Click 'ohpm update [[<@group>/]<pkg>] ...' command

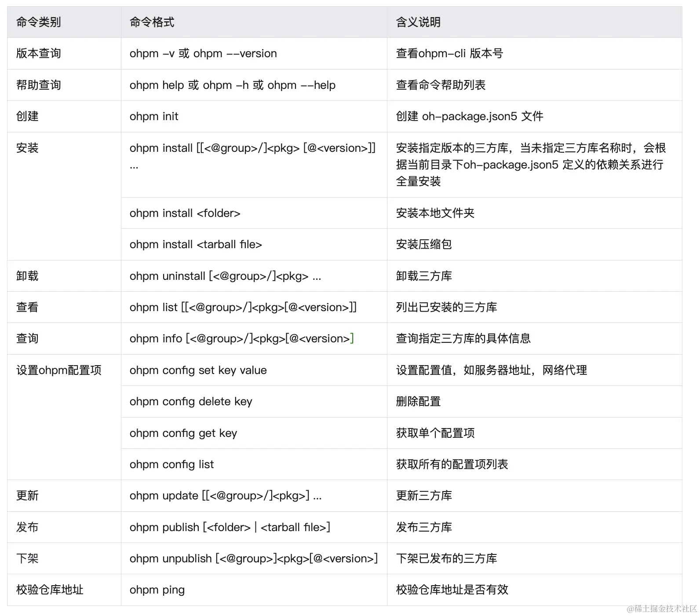coord(226,495)
